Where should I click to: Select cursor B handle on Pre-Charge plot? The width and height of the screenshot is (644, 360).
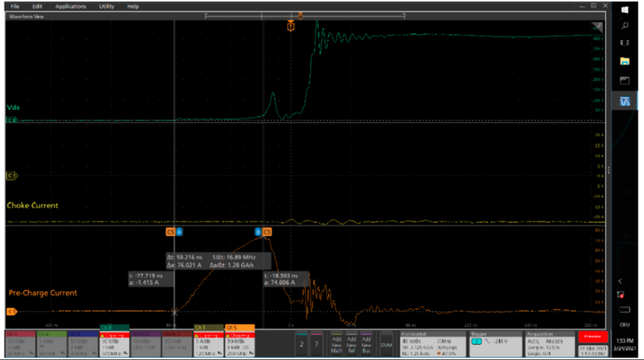tap(258, 231)
